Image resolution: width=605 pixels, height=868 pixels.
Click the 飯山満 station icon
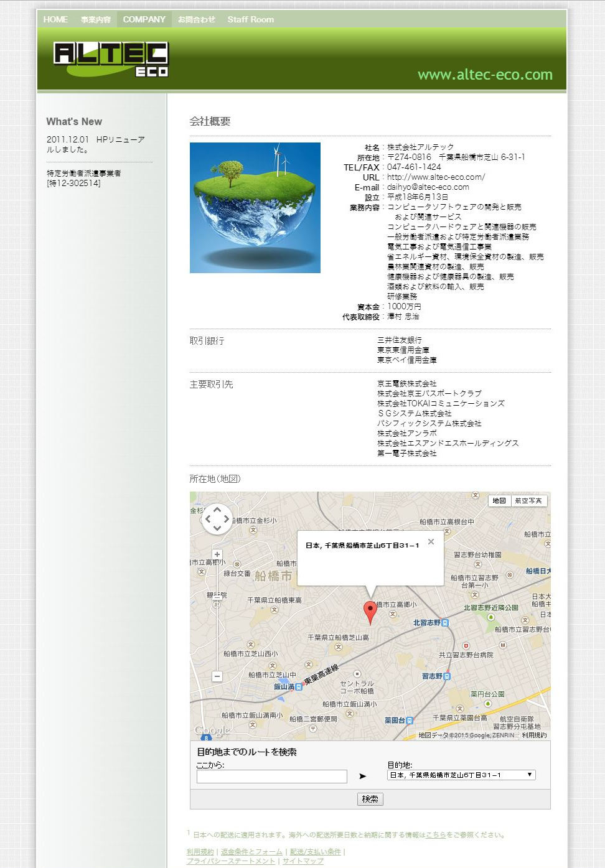[x=299, y=687]
